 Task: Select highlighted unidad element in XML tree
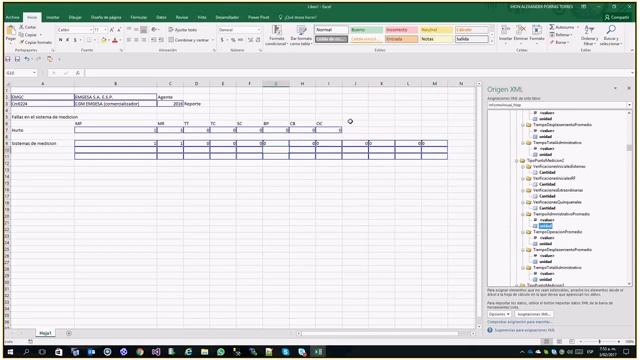(x=545, y=226)
